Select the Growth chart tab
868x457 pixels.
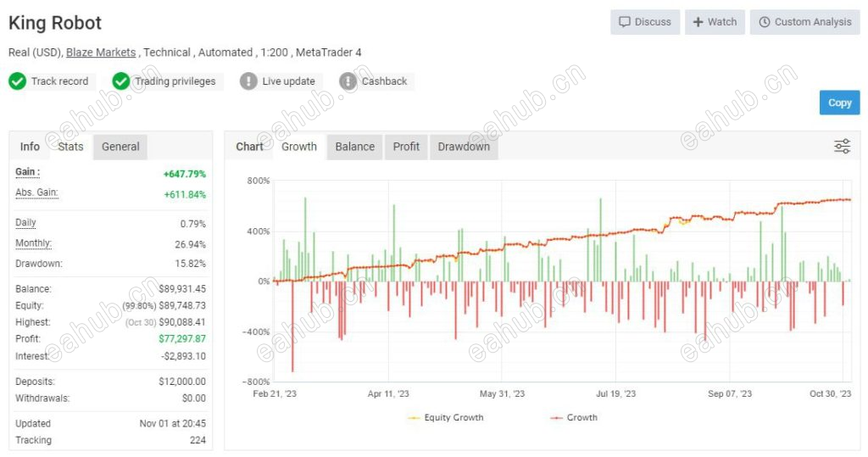pos(299,147)
